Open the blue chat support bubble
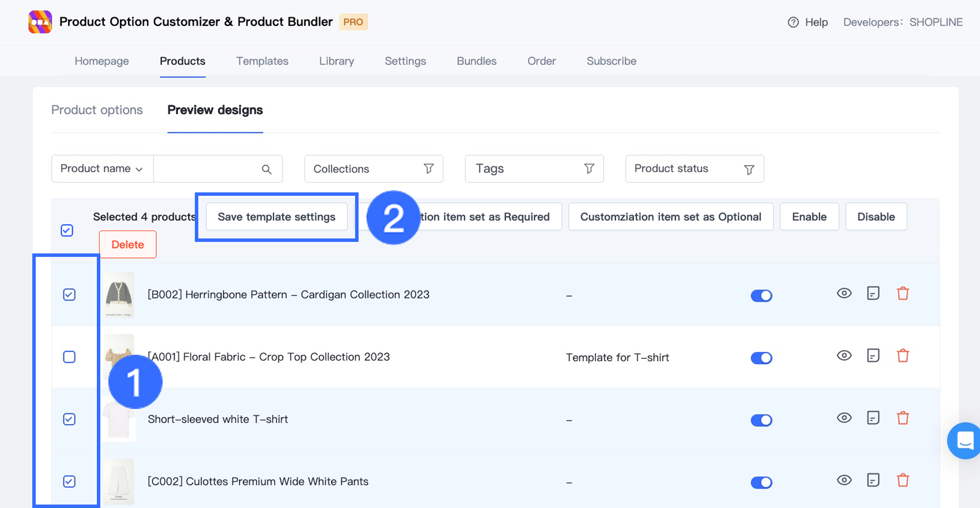The image size is (980, 508). (965, 441)
